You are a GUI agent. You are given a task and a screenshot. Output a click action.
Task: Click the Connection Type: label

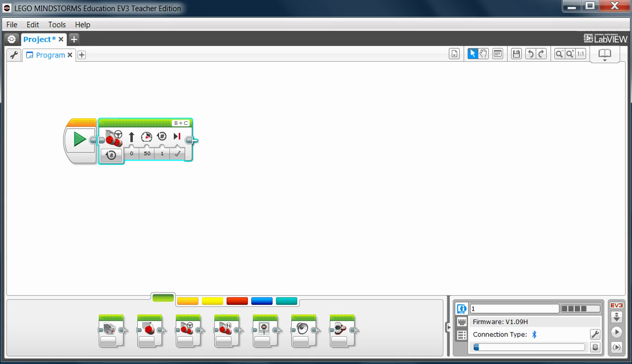click(500, 334)
